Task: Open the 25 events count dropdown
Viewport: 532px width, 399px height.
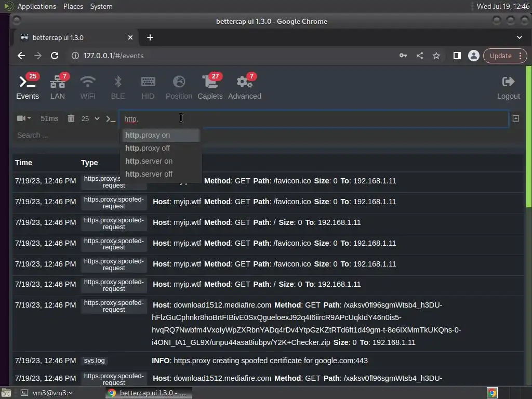Action: pyautogui.click(x=90, y=119)
